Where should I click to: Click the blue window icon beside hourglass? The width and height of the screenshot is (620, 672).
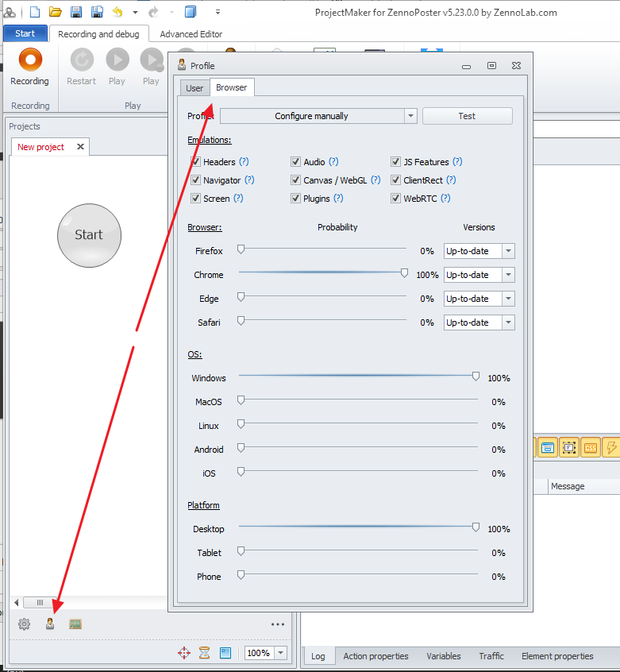click(x=225, y=653)
